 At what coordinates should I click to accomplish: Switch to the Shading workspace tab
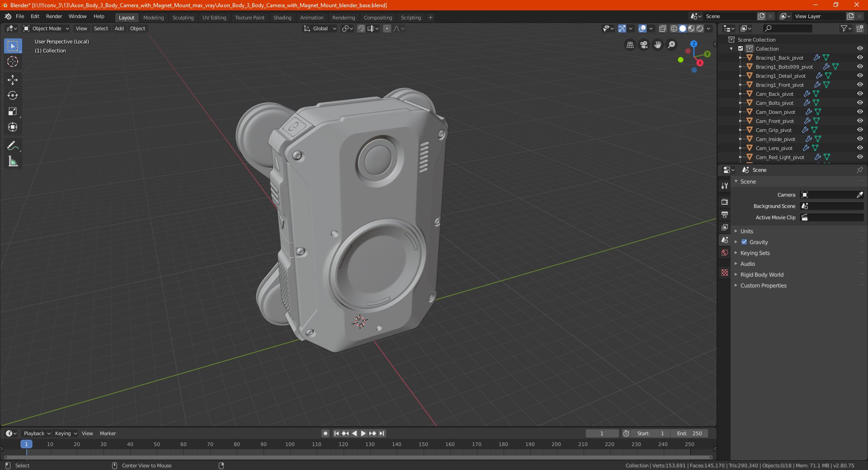pos(282,18)
